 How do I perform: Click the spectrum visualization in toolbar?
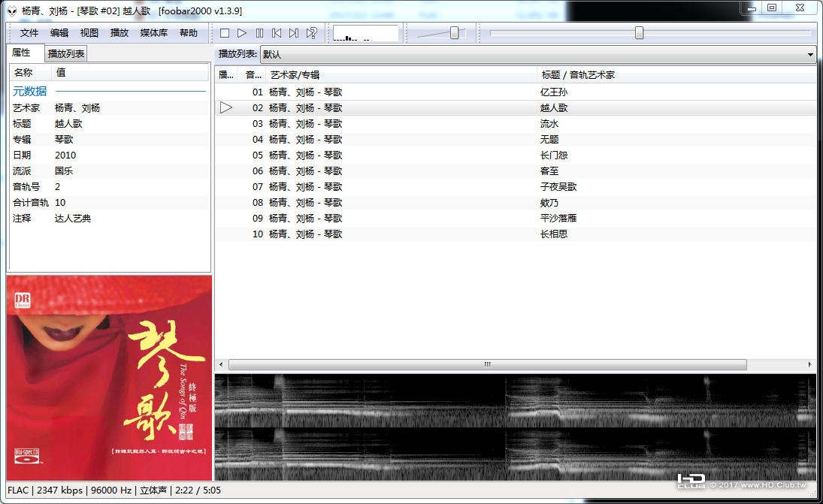365,34
